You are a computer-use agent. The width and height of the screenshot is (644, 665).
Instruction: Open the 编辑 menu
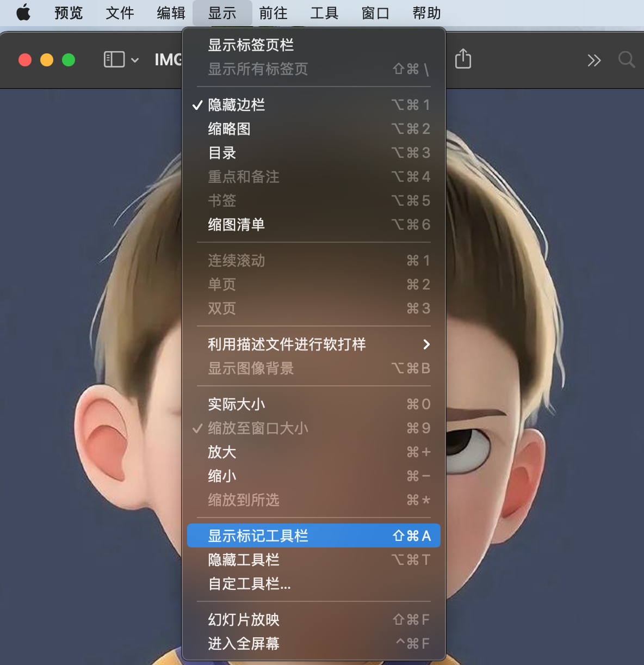(171, 13)
